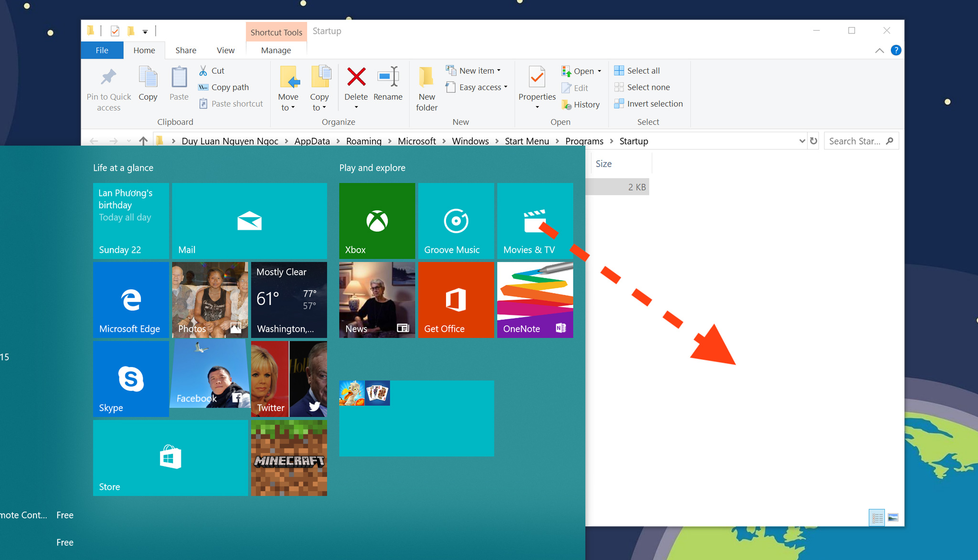Click Copy path command

coord(223,87)
